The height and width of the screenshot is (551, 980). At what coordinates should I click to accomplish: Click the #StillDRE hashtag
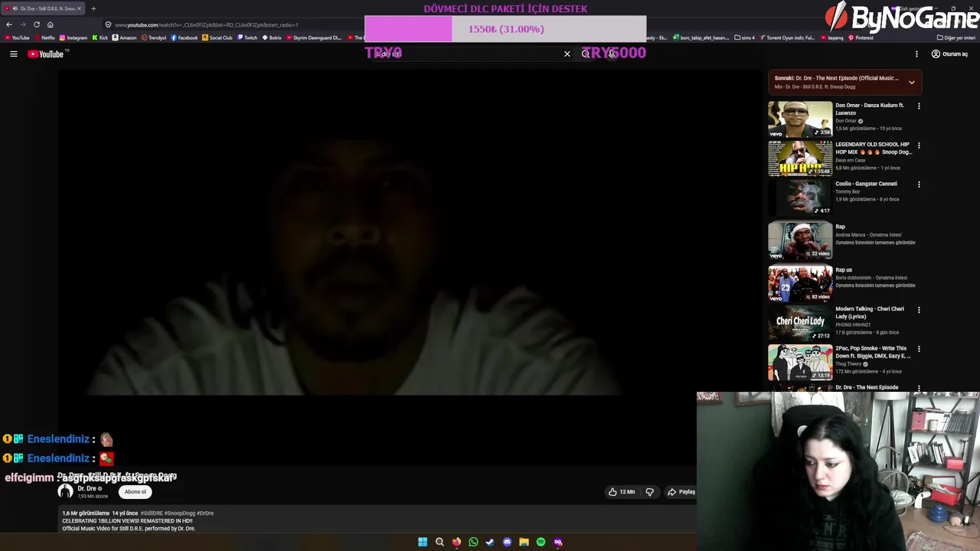pyautogui.click(x=151, y=514)
